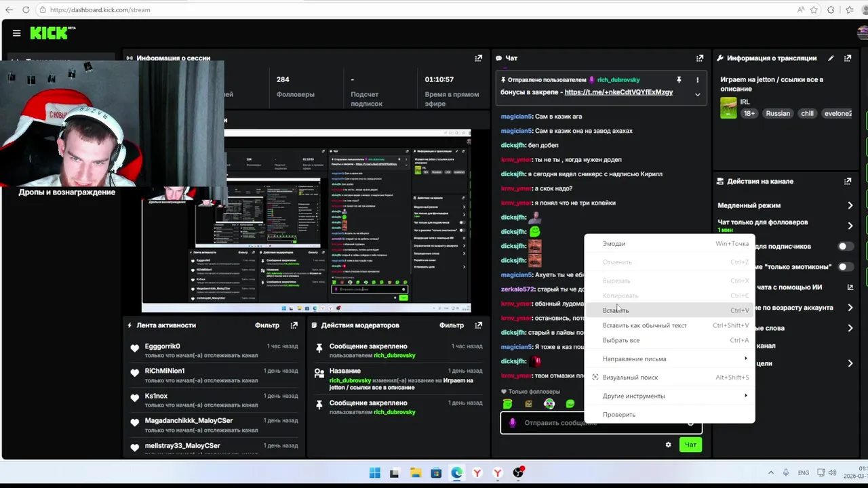Expand banned words settings

tap(850, 328)
